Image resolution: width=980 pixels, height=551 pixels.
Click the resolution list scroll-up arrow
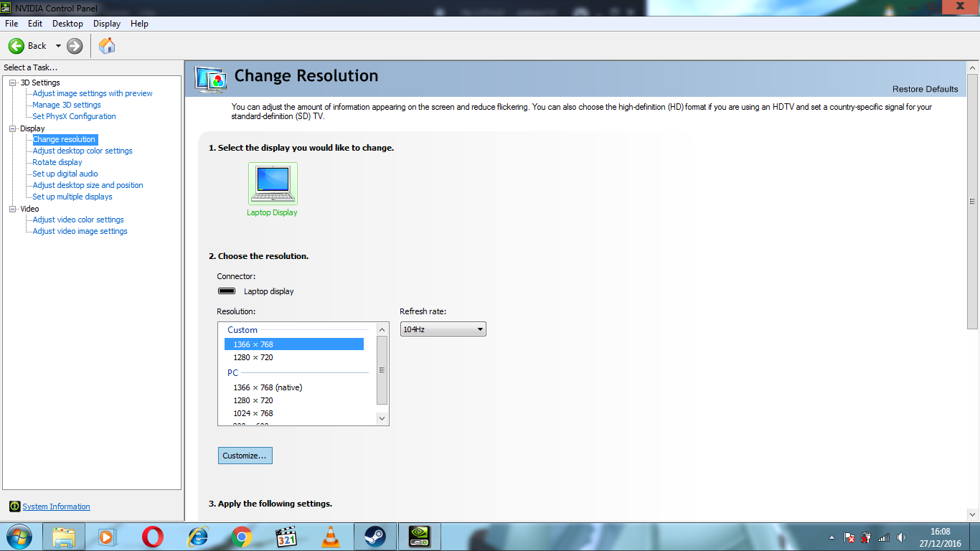382,329
